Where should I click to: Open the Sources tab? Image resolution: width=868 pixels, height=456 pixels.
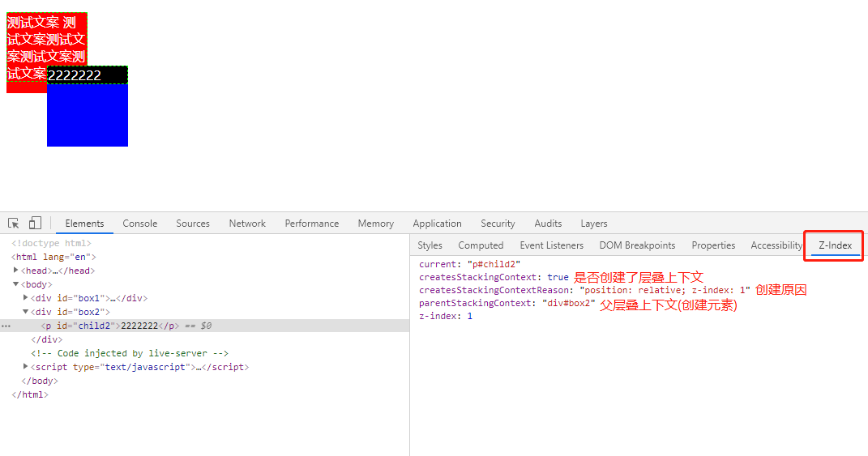[193, 224]
